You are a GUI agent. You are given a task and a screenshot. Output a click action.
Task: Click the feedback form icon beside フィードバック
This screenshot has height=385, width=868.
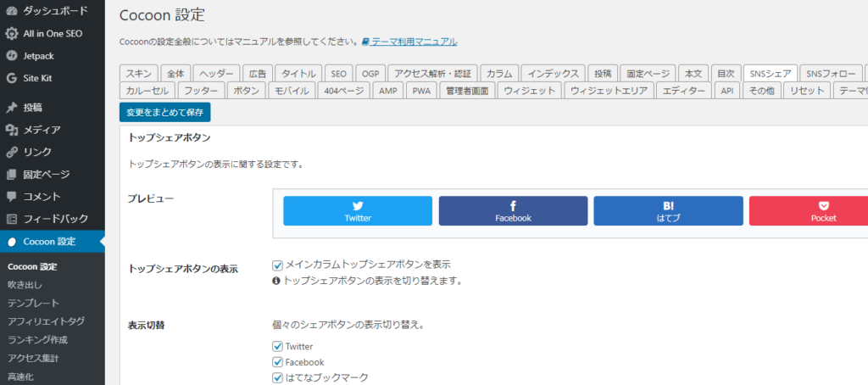click(12, 219)
